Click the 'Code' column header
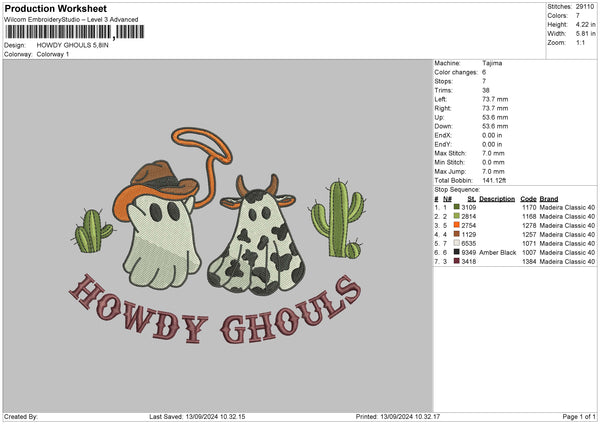 pyautogui.click(x=528, y=199)
